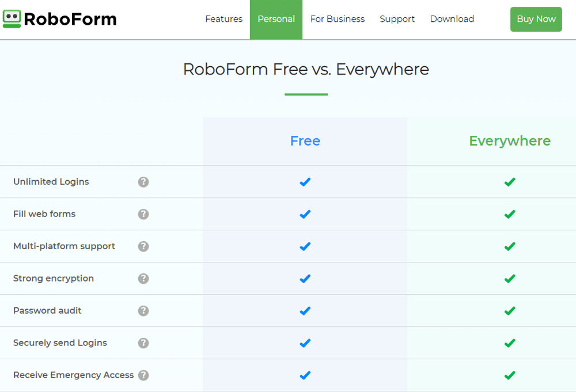
Task: Click the blue checkmark for Strong encryption
Action: tap(305, 279)
